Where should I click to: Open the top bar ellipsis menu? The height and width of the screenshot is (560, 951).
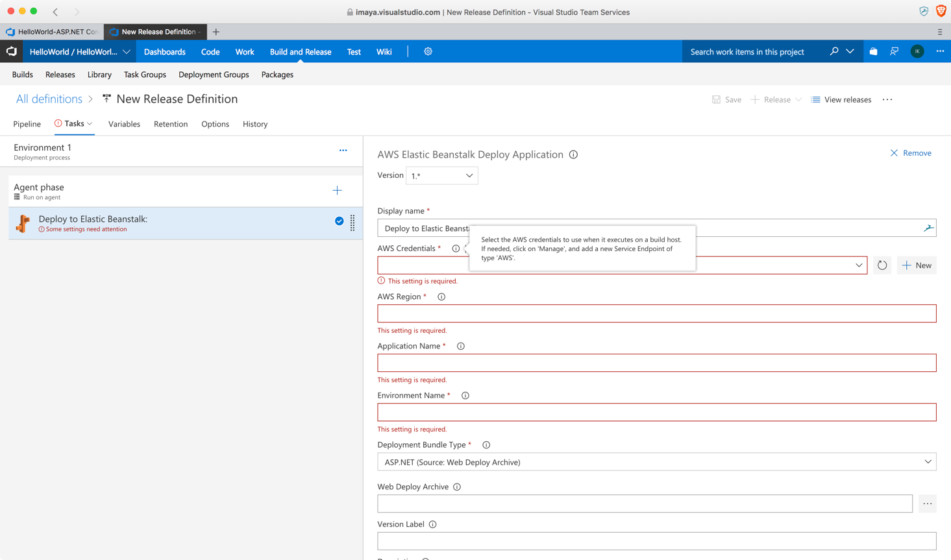pyautogui.click(x=940, y=51)
